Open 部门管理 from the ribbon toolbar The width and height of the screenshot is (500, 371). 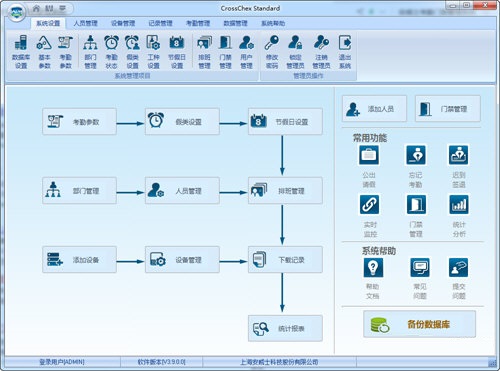(90, 52)
